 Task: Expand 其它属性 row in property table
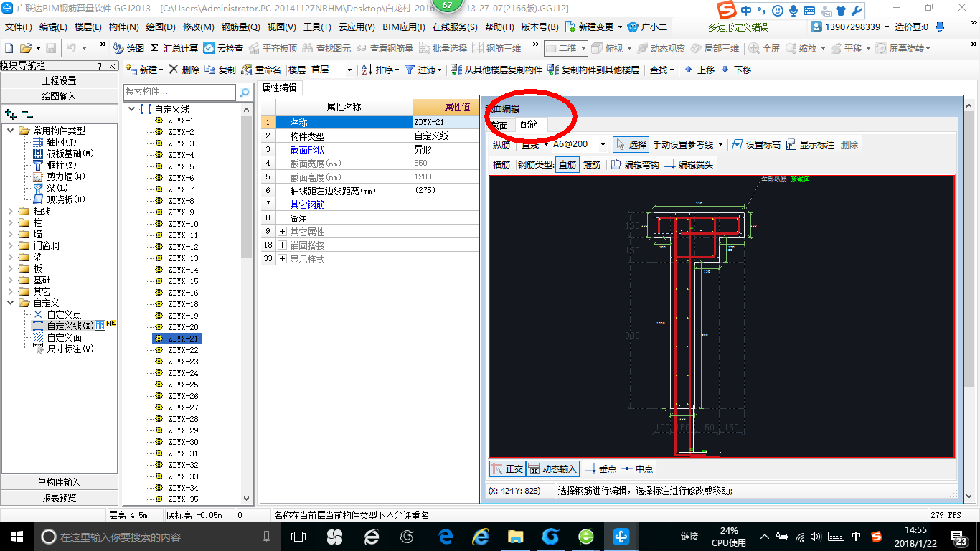coord(282,232)
